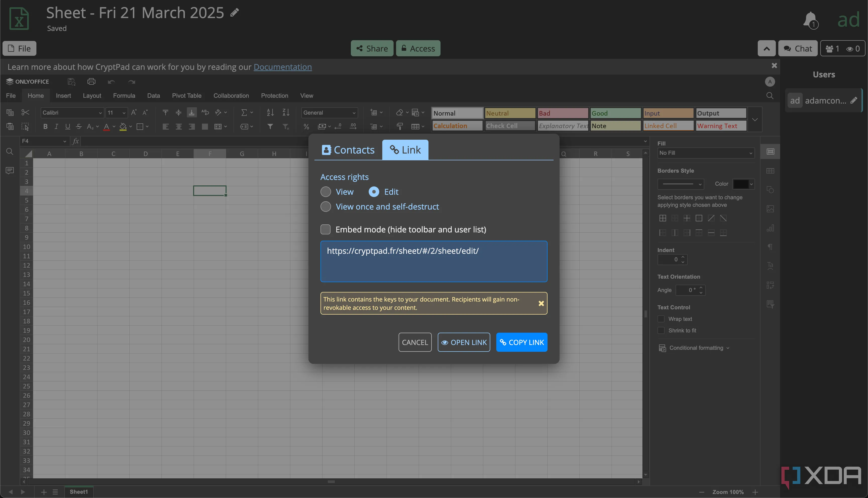Image resolution: width=868 pixels, height=498 pixels.
Task: Open the No Fill dropdown
Action: coord(706,153)
